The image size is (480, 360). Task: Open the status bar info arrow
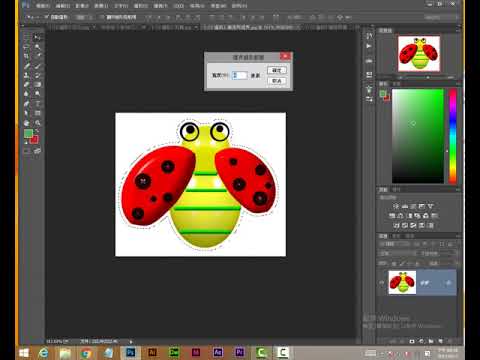tap(131, 342)
